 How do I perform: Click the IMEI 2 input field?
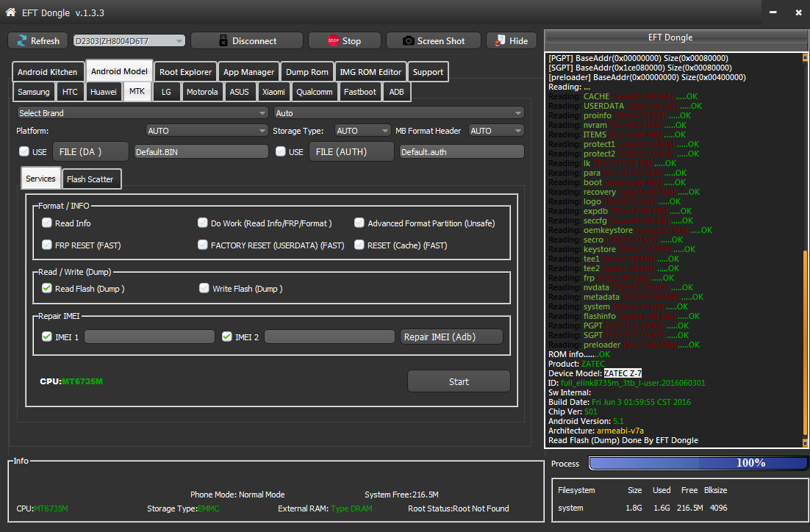click(x=329, y=337)
